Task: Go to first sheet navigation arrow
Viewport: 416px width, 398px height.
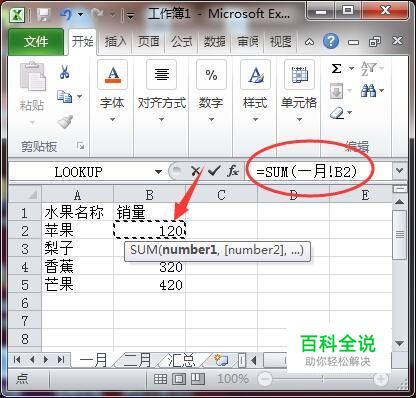Action: [x=17, y=360]
